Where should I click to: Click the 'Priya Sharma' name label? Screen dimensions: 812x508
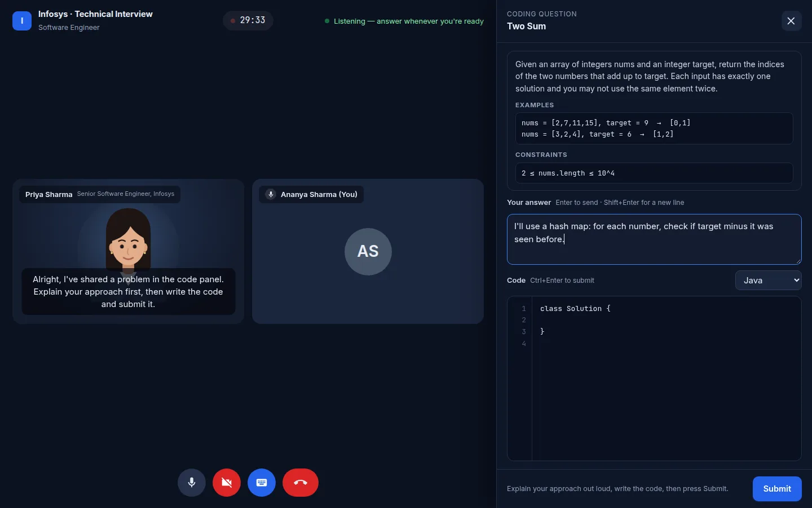coord(48,194)
